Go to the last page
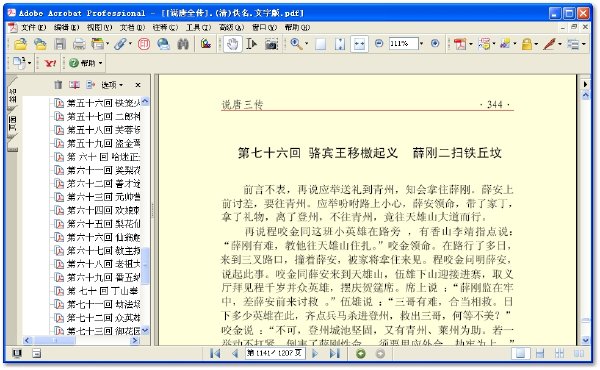This screenshot has width=600, height=370. tap(334, 354)
